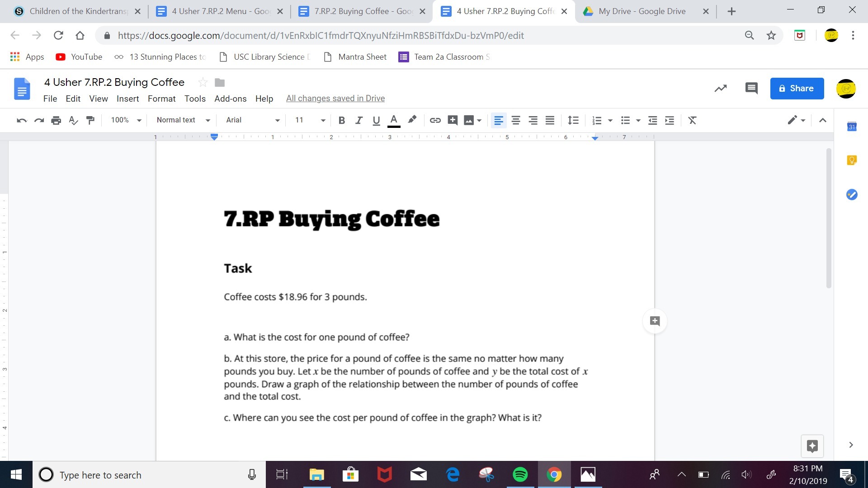The width and height of the screenshot is (868, 488).
Task: Click the blue Share button
Action: pyautogui.click(x=797, y=89)
